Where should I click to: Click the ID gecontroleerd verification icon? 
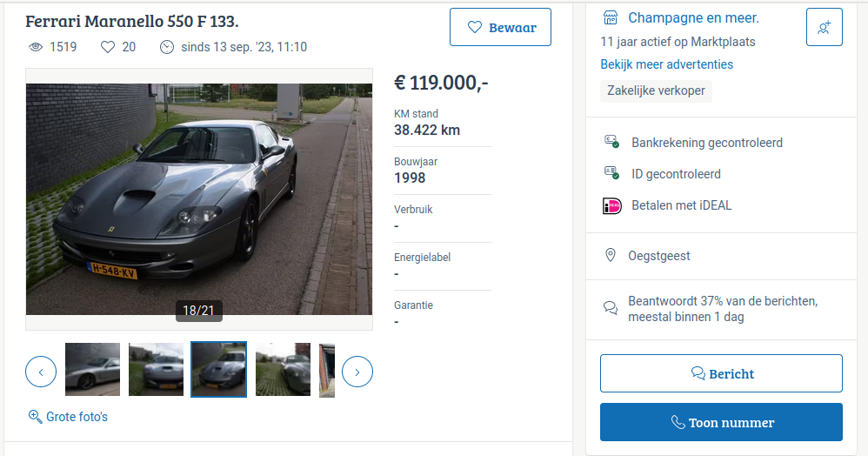611,174
